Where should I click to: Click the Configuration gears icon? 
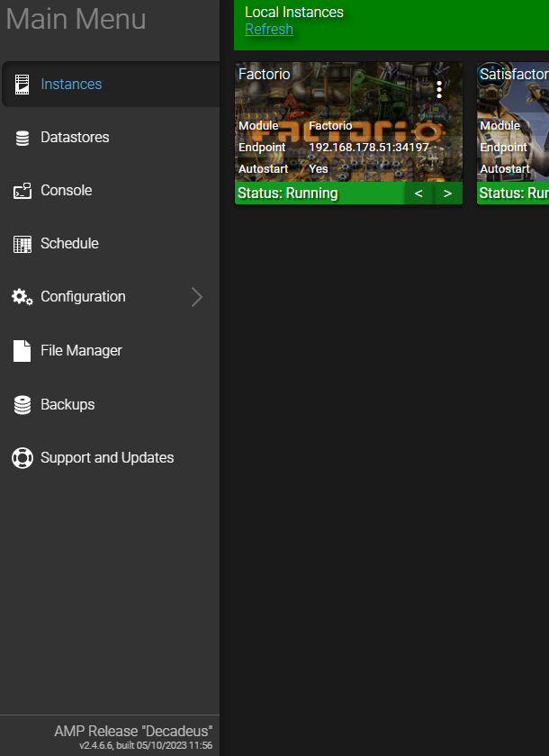click(x=22, y=297)
